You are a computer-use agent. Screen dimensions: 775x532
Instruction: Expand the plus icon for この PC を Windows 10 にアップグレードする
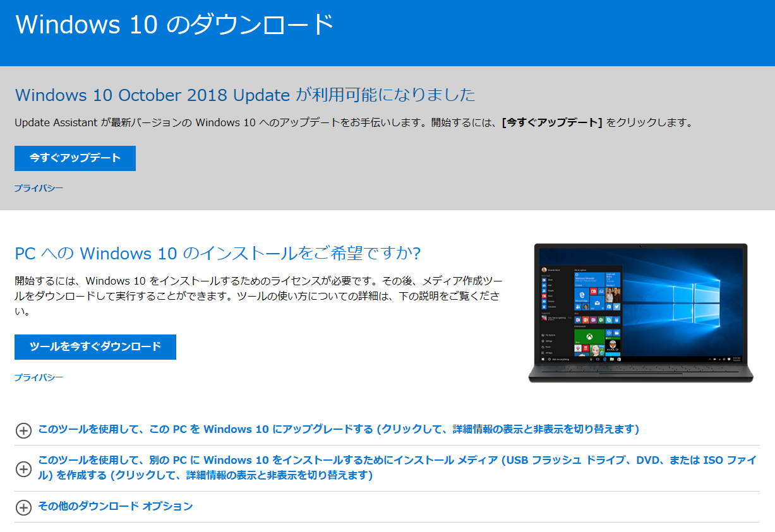point(23,430)
